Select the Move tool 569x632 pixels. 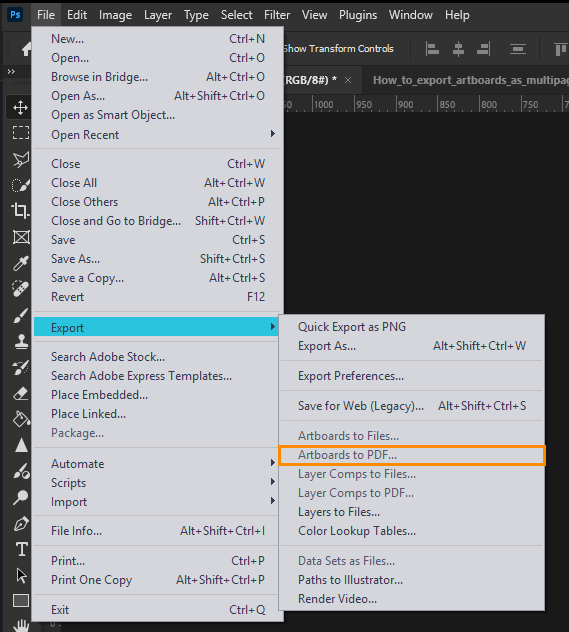(x=20, y=108)
